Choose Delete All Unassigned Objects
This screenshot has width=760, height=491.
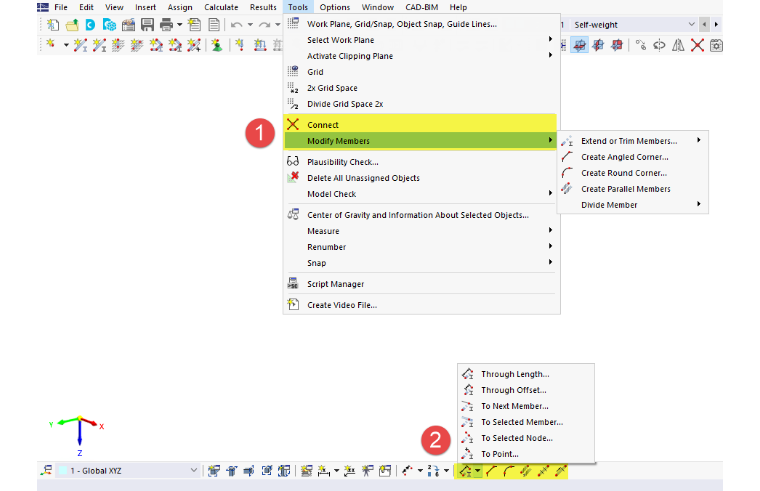421,178
